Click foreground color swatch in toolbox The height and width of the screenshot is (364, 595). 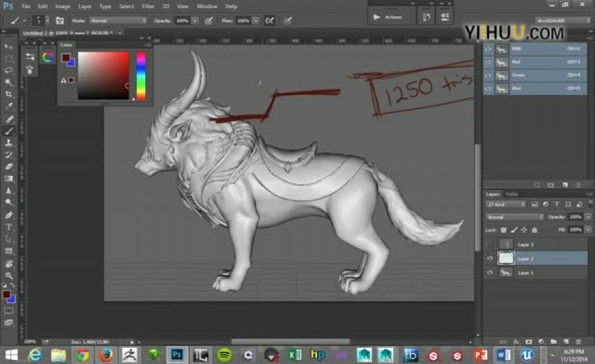click(6, 294)
